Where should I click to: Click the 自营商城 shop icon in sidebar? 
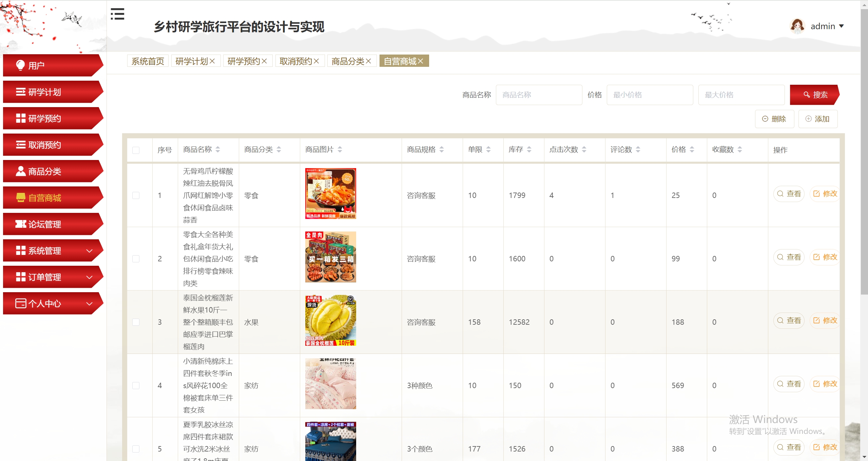click(21, 198)
